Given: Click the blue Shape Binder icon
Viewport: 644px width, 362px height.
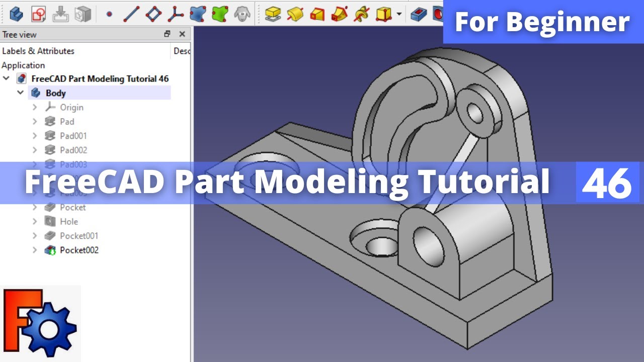Looking at the screenshot, I should click(198, 14).
